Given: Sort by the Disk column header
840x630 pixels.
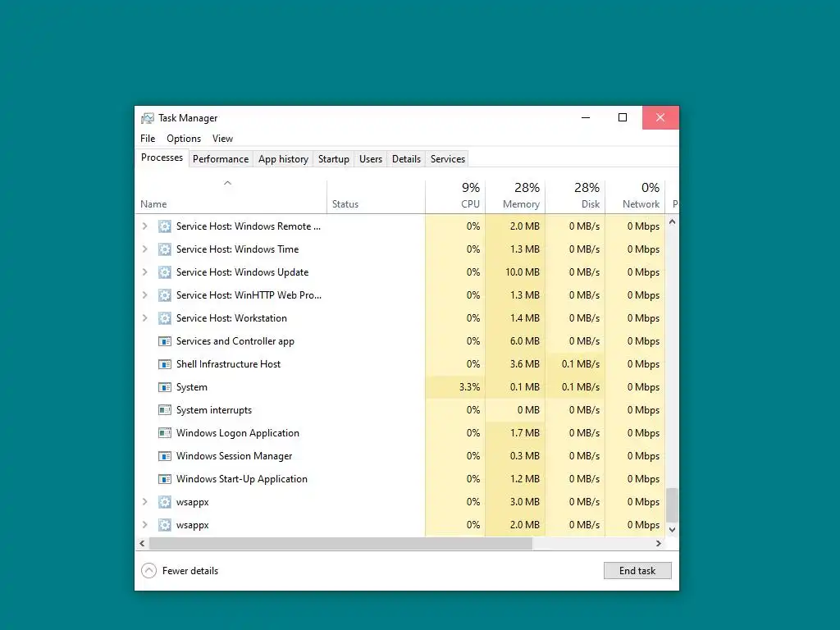Looking at the screenshot, I should pyautogui.click(x=575, y=197).
